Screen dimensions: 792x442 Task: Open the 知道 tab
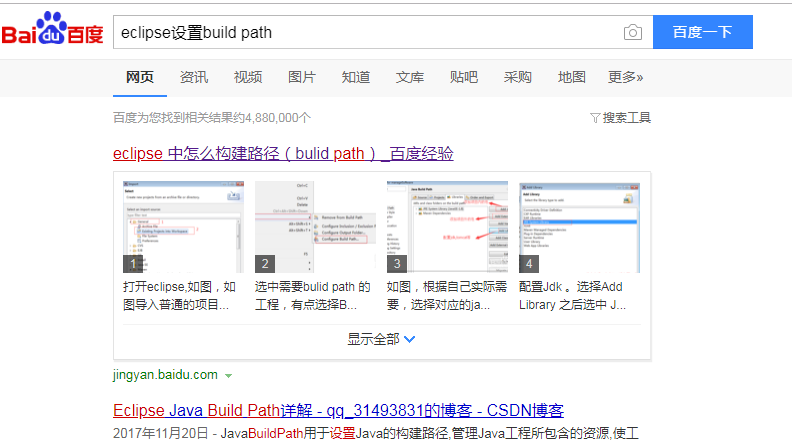(356, 77)
